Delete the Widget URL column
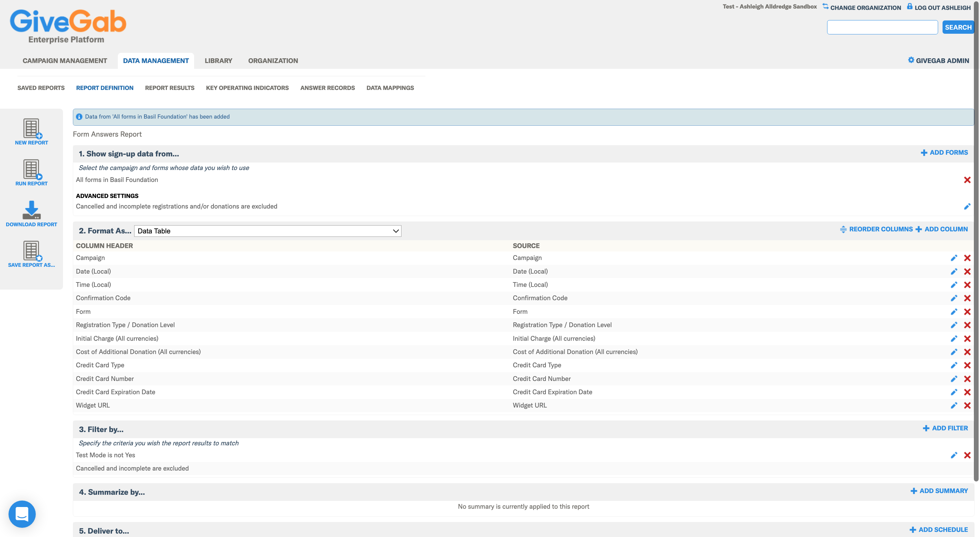The image size is (980, 537). [967, 406]
